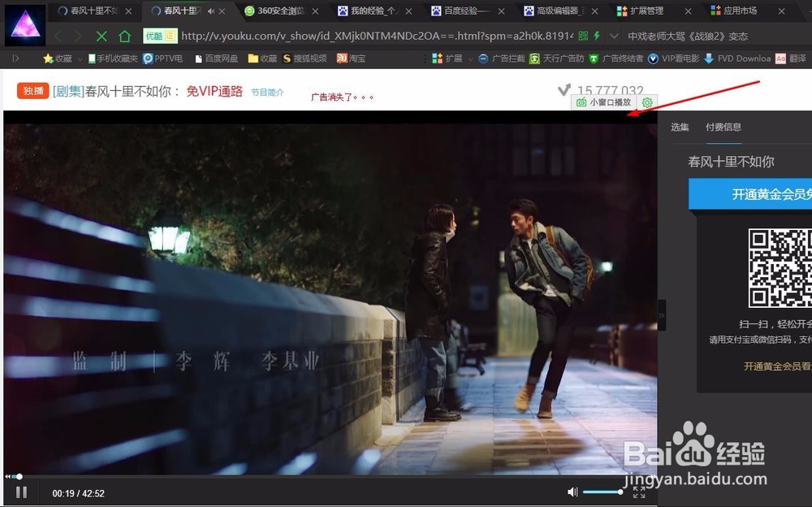Switch to 付费信息 panel tab
Image resolution: width=812 pixels, height=507 pixels.
point(723,127)
